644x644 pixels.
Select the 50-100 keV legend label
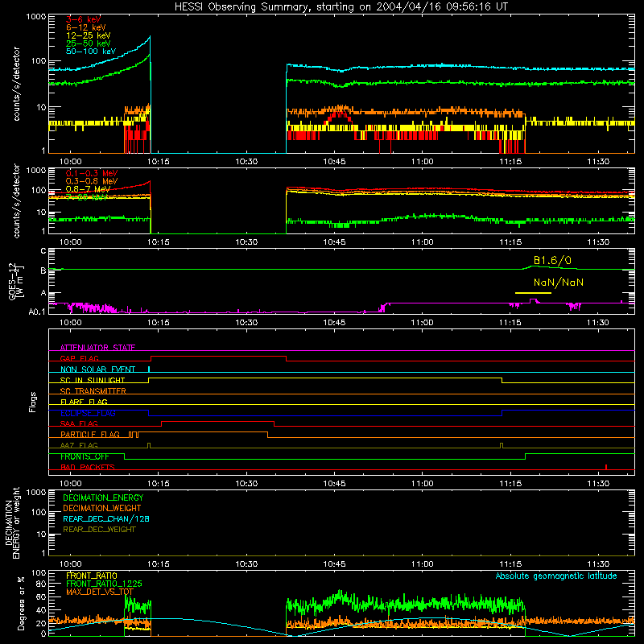tap(91, 52)
